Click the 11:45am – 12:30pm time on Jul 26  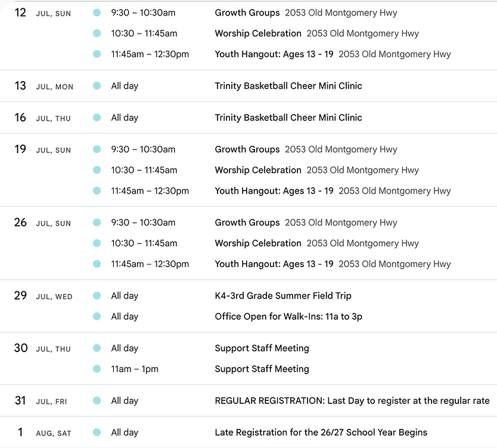pyautogui.click(x=150, y=264)
